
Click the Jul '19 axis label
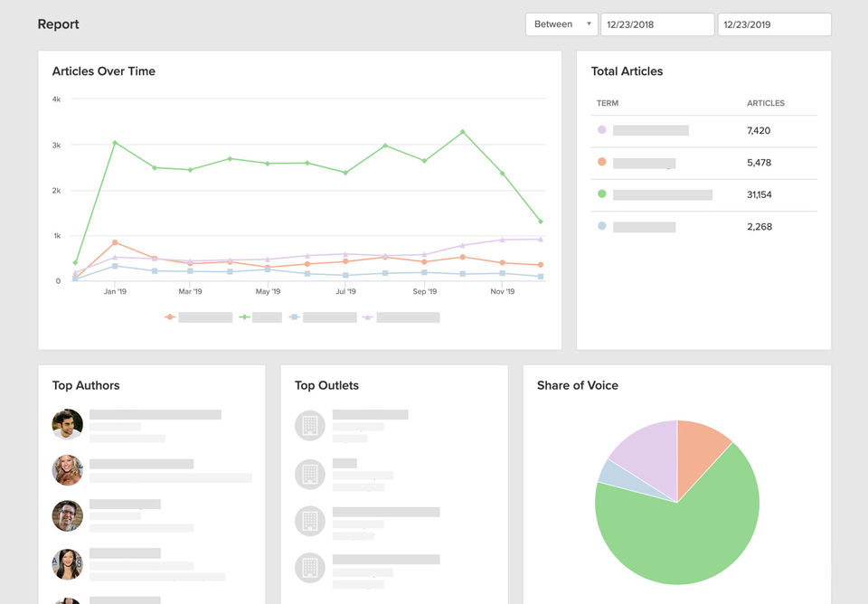[346, 291]
